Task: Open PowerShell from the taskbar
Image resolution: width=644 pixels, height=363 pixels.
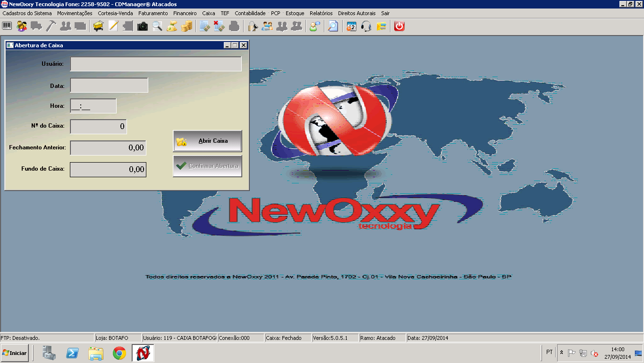Action: point(72,353)
